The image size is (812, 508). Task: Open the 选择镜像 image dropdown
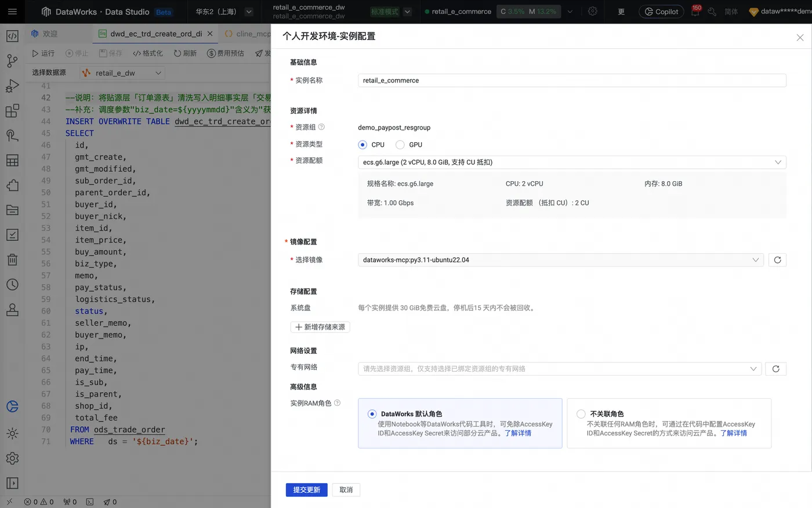(x=560, y=260)
